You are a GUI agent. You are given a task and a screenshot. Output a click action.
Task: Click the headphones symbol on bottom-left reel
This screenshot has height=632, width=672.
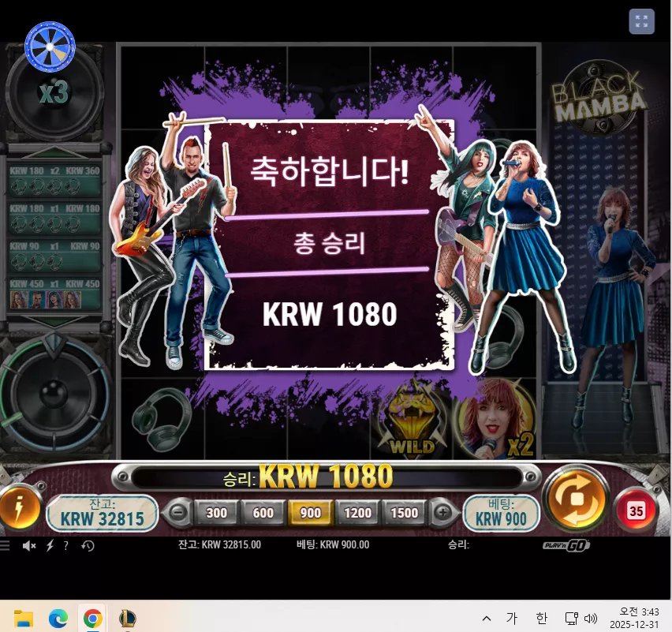pyautogui.click(x=162, y=418)
